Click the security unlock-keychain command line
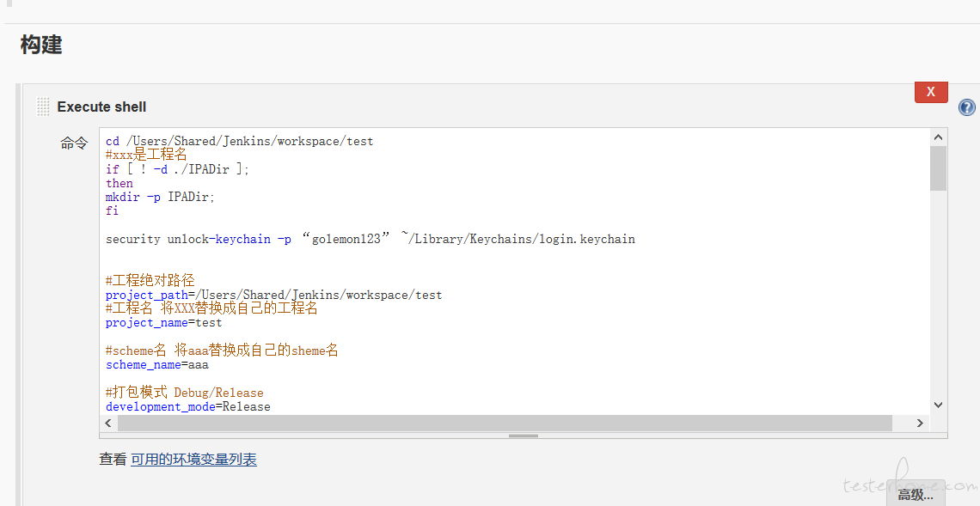Viewport: 980px width, 506px height. pyautogui.click(x=370, y=239)
